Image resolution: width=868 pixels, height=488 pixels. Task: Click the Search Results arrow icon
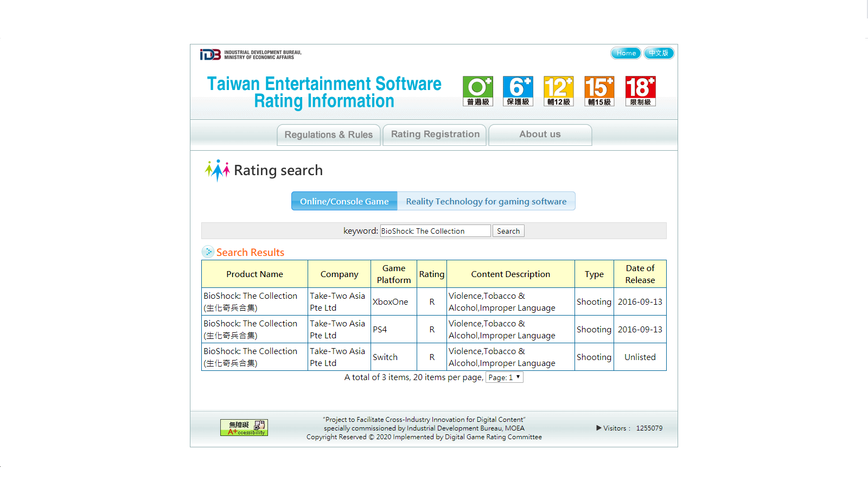(x=208, y=252)
